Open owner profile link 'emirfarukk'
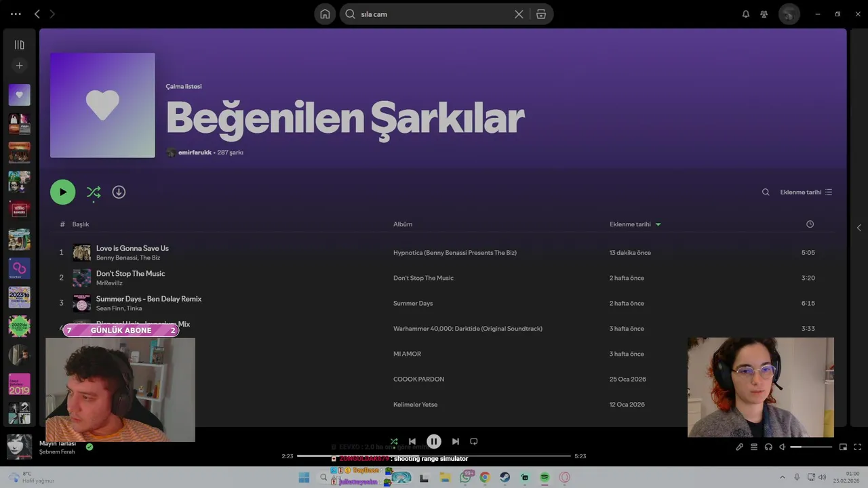Image resolution: width=868 pixels, height=488 pixels. 195,152
